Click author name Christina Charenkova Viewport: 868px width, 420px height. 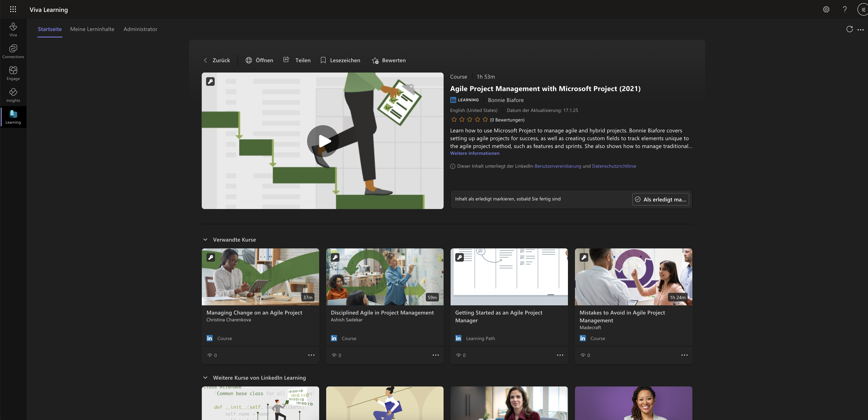click(x=229, y=320)
